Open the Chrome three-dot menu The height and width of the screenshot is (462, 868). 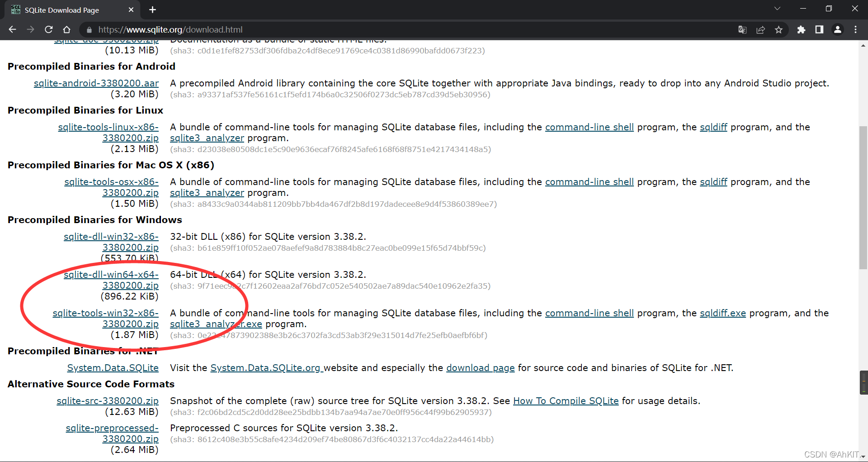point(855,29)
